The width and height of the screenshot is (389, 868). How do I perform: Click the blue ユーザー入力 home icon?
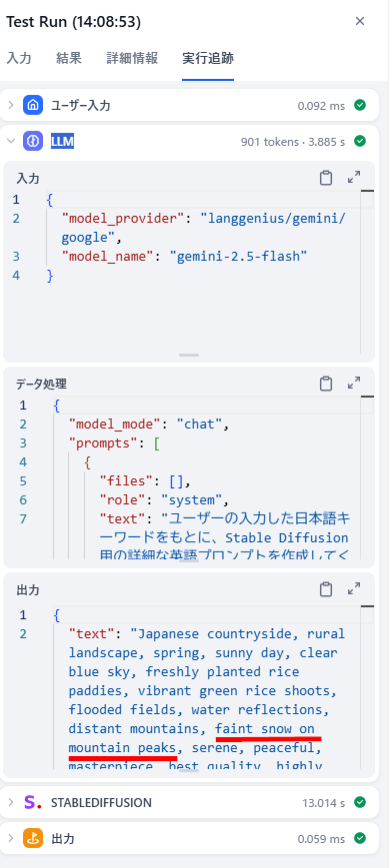33,105
